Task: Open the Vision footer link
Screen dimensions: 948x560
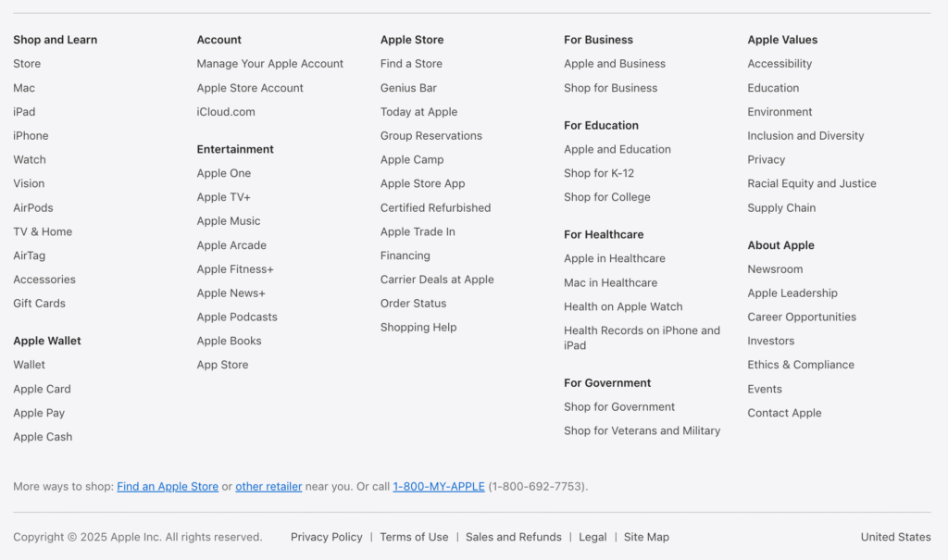Action: [x=29, y=183]
